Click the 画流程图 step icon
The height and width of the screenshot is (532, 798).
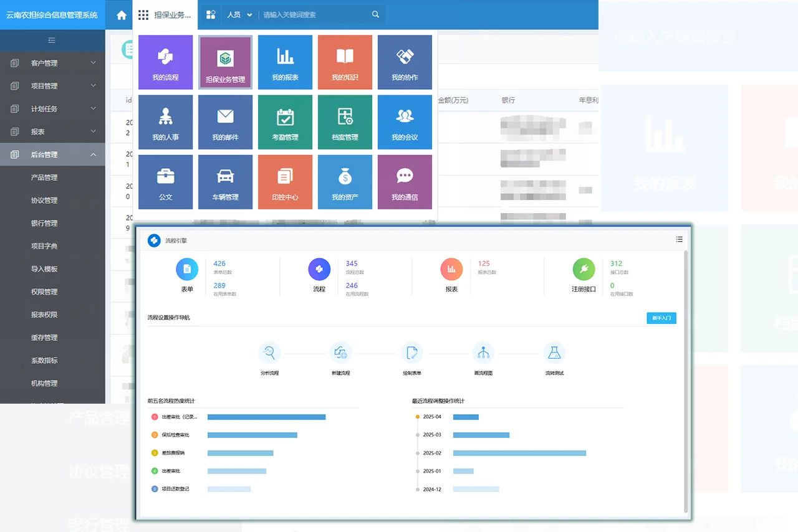pyautogui.click(x=483, y=353)
